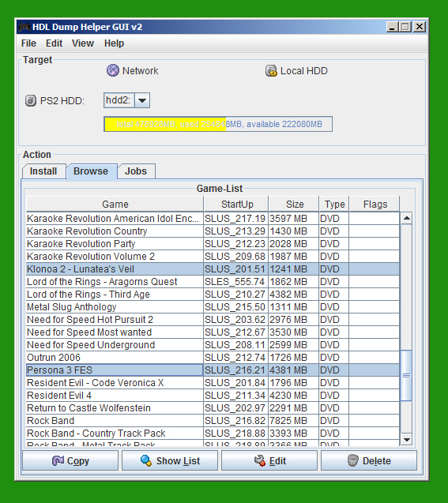Choose the Local HDD icon
The image size is (448, 503).
coord(271,71)
